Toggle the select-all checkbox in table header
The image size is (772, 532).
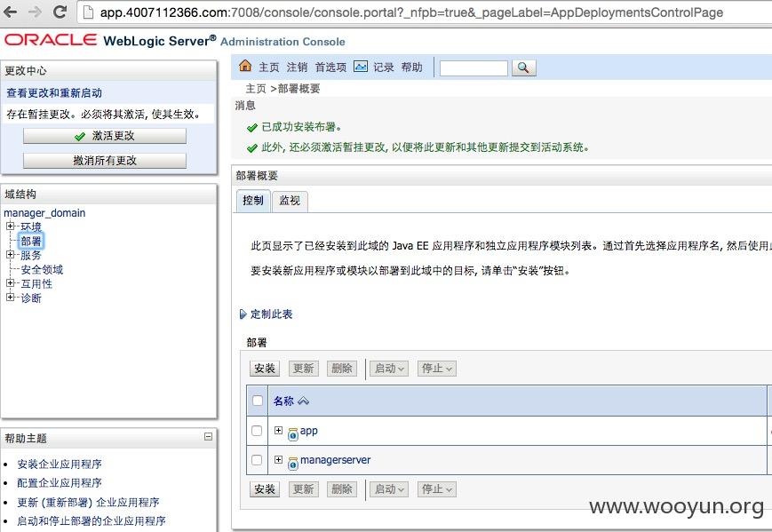(258, 400)
